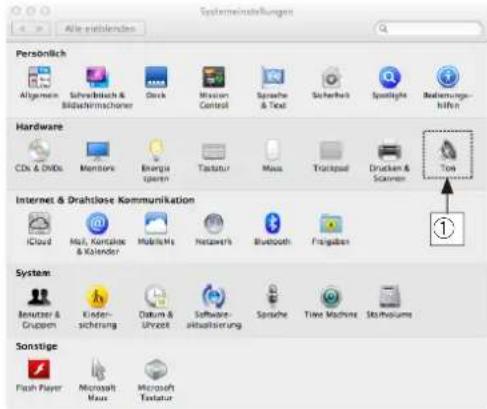Minimize the Systemeinstellungen window
This screenshot has height=409, width=487.
[31, 11]
